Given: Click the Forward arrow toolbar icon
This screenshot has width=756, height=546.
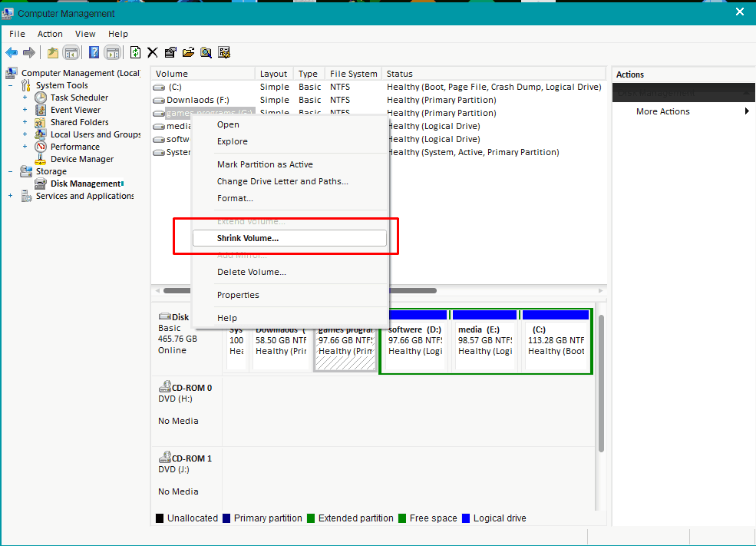Looking at the screenshot, I should (x=29, y=52).
